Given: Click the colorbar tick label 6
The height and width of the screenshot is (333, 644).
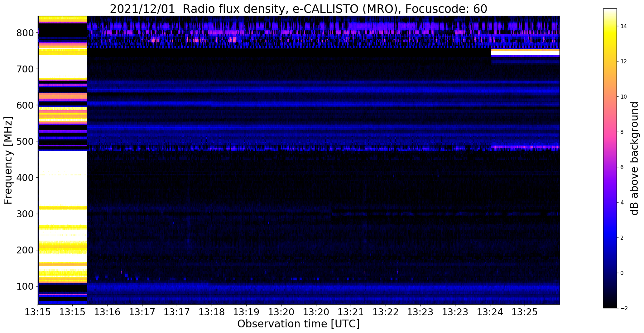Looking at the screenshot, I should 622,167.
